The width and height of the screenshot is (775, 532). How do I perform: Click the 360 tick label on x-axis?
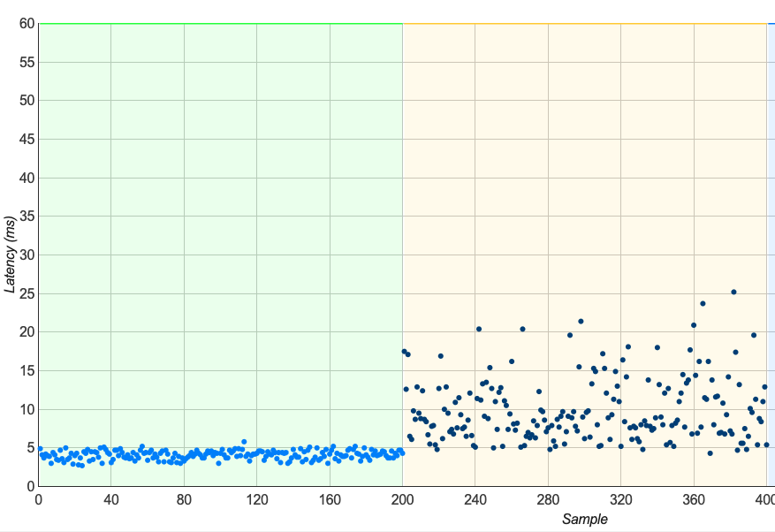[x=694, y=500]
